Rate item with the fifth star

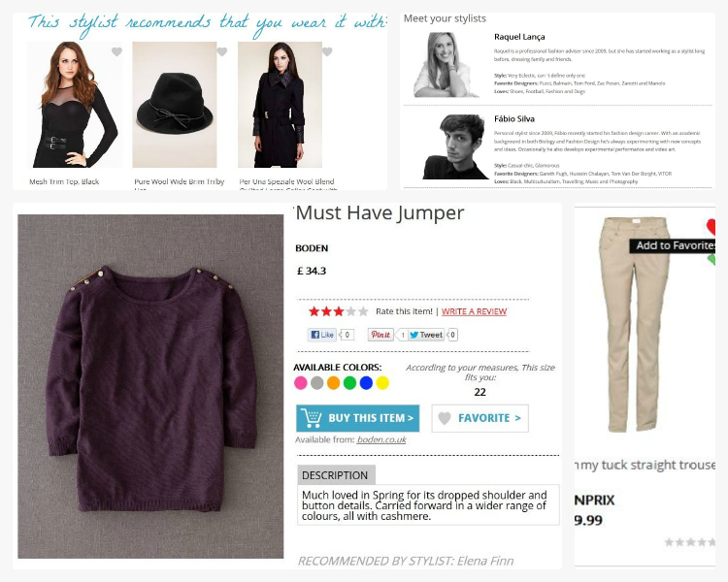pos(364,311)
